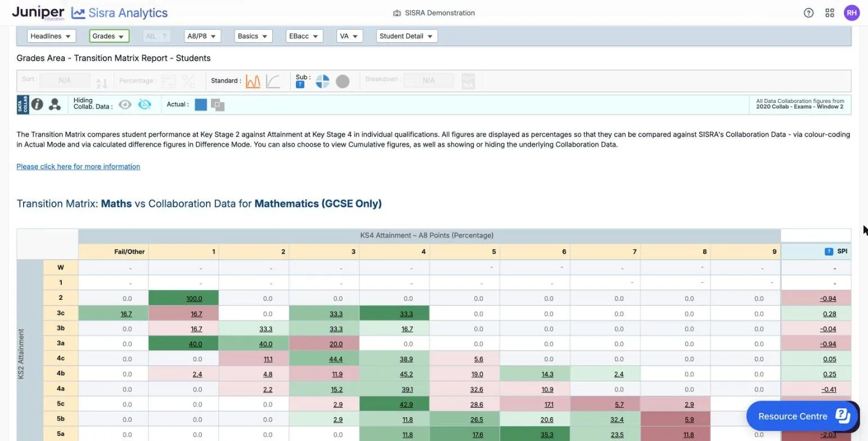Click the 2020 Collab - Exams - Window 2 text

coord(799,107)
